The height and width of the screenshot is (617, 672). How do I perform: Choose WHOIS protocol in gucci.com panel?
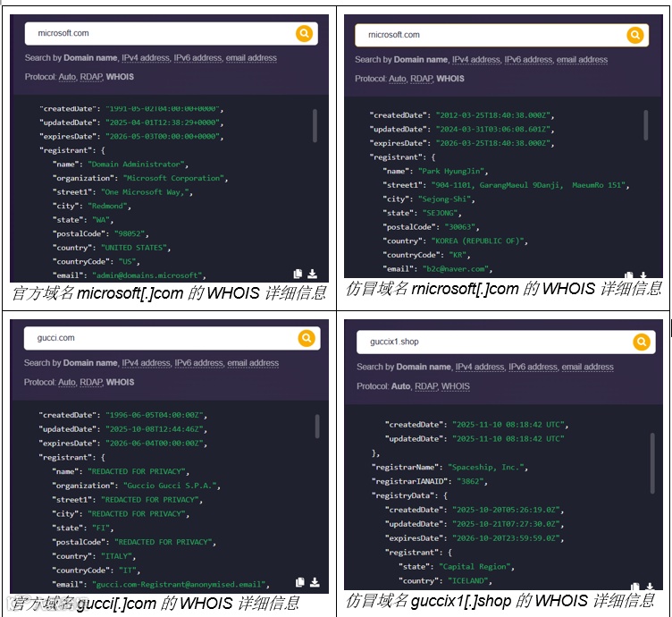pos(120,383)
